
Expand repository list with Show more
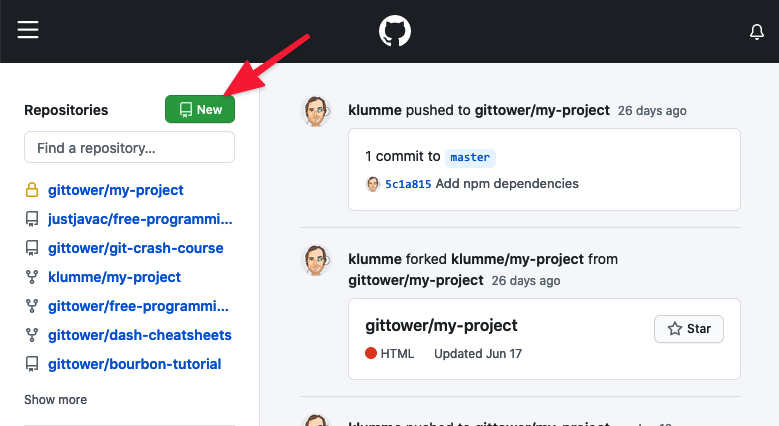[x=56, y=400]
